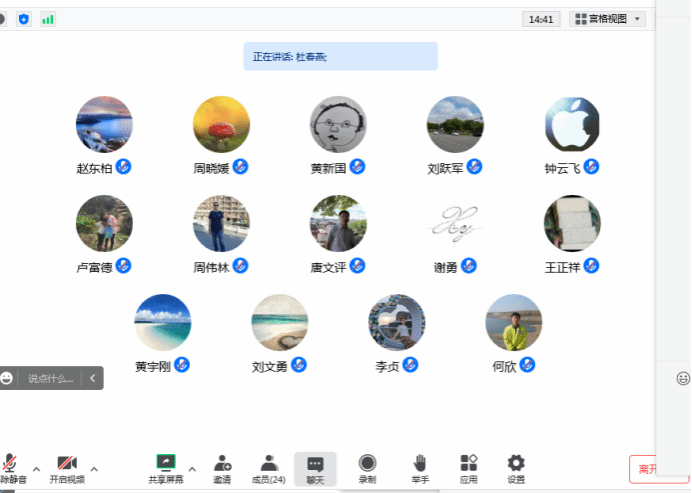Click the muted mic badge beside 何欣
The image size is (692, 493).
pos(527,365)
